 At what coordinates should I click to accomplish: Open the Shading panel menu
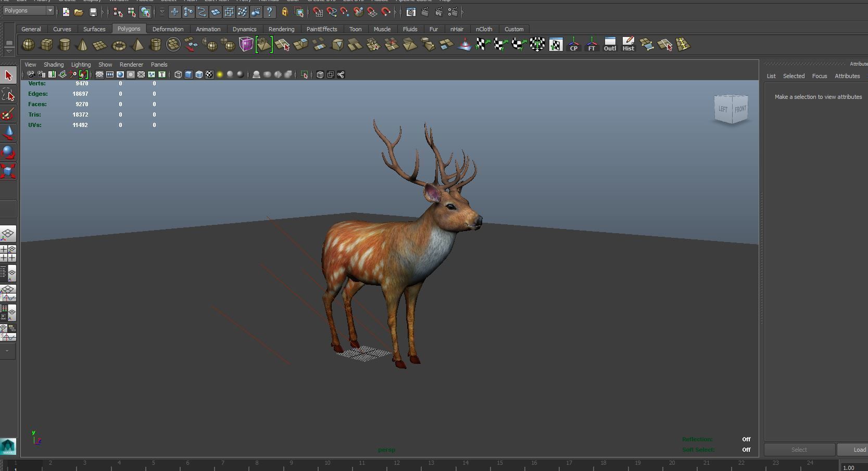tap(54, 65)
